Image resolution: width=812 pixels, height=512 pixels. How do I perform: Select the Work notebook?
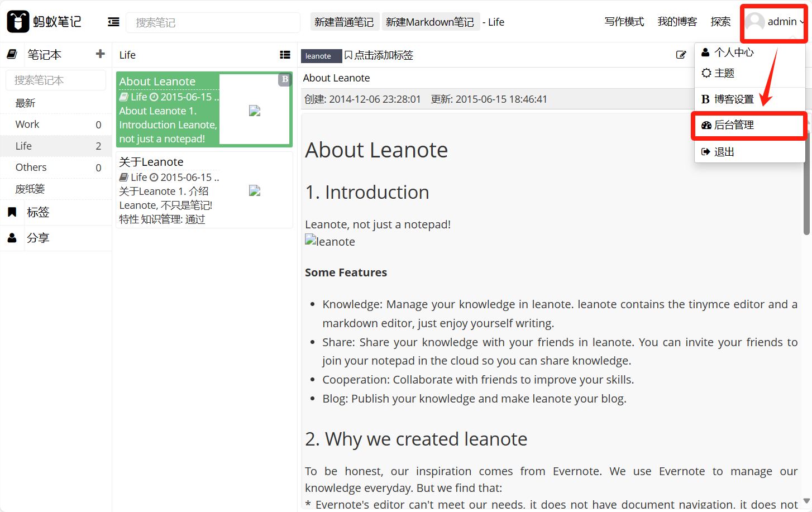tap(27, 125)
